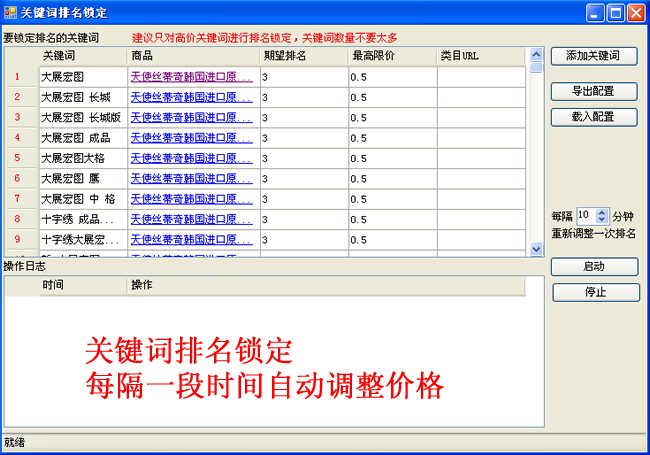Open the product link in row 5

pos(191,158)
